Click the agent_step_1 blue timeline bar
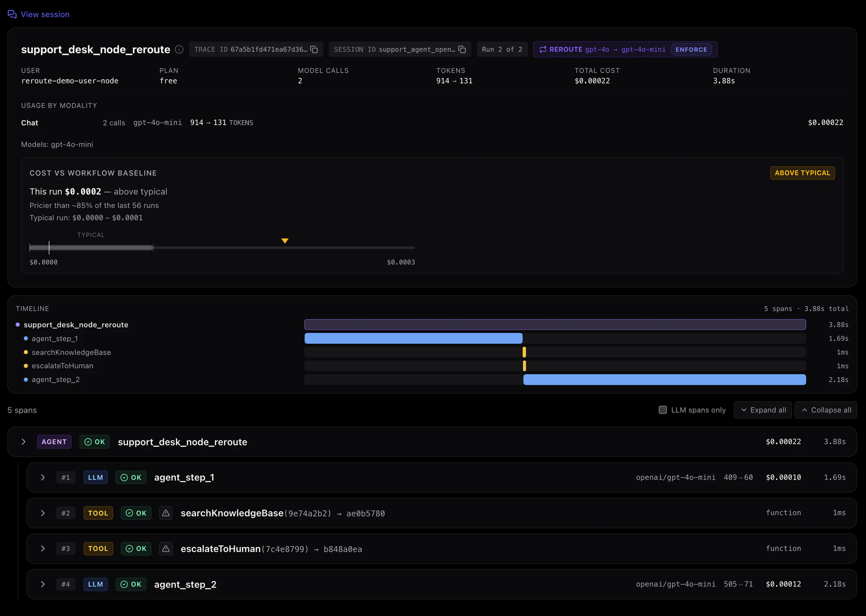This screenshot has height=616, width=866. (x=414, y=339)
